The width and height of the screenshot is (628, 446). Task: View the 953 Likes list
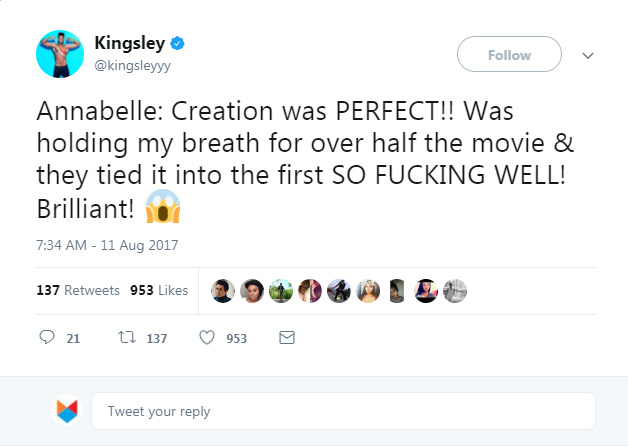point(159,291)
